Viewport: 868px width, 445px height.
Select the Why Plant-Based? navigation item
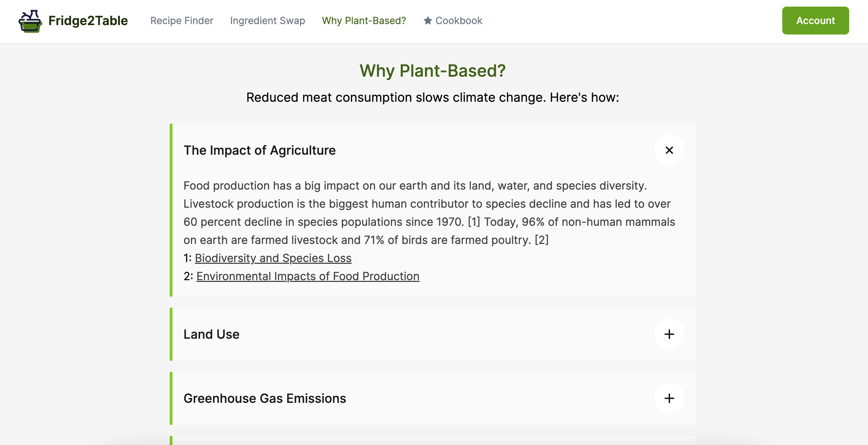[x=364, y=21]
